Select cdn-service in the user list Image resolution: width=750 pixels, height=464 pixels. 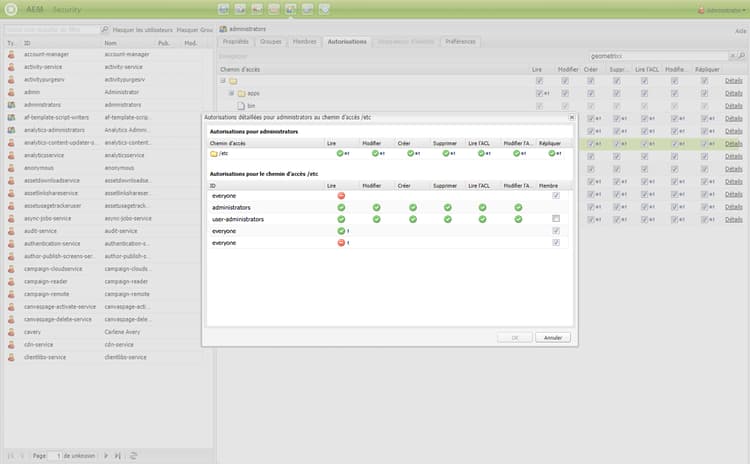click(x=38, y=345)
